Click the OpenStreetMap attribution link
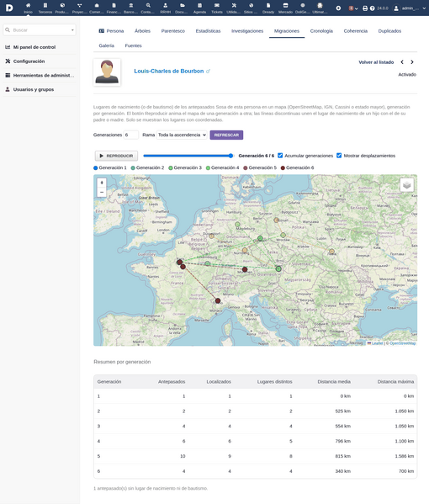 (x=402, y=343)
